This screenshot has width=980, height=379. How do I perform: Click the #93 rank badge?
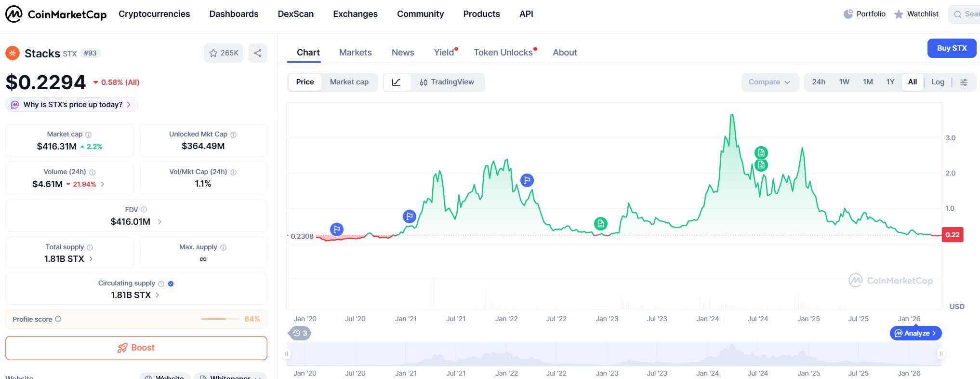click(90, 53)
